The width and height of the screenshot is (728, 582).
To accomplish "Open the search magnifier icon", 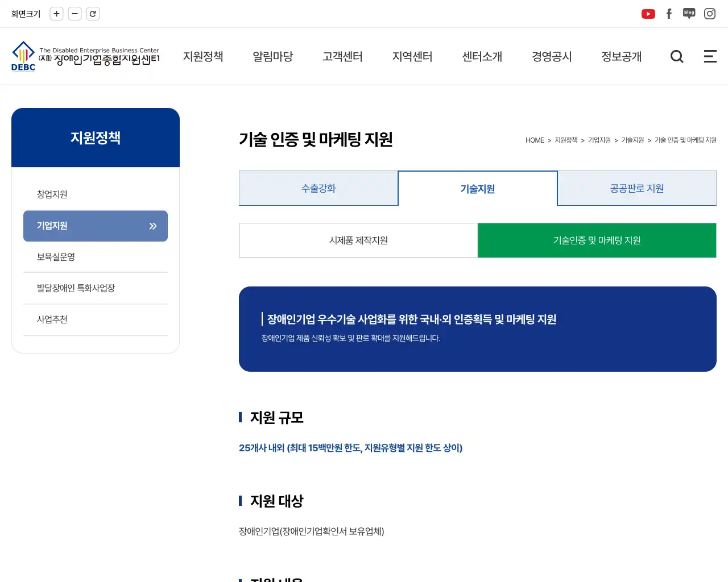I will (x=677, y=56).
